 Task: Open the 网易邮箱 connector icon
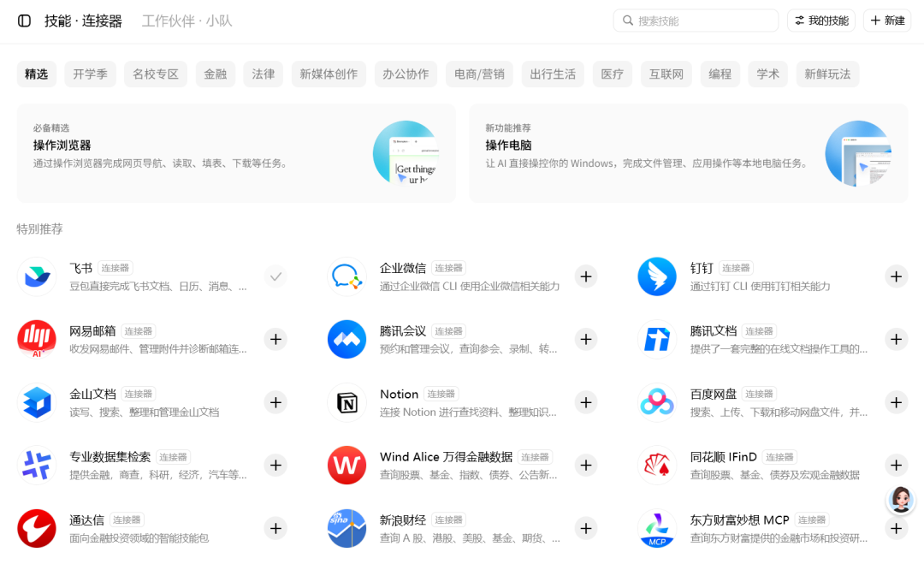click(x=37, y=340)
